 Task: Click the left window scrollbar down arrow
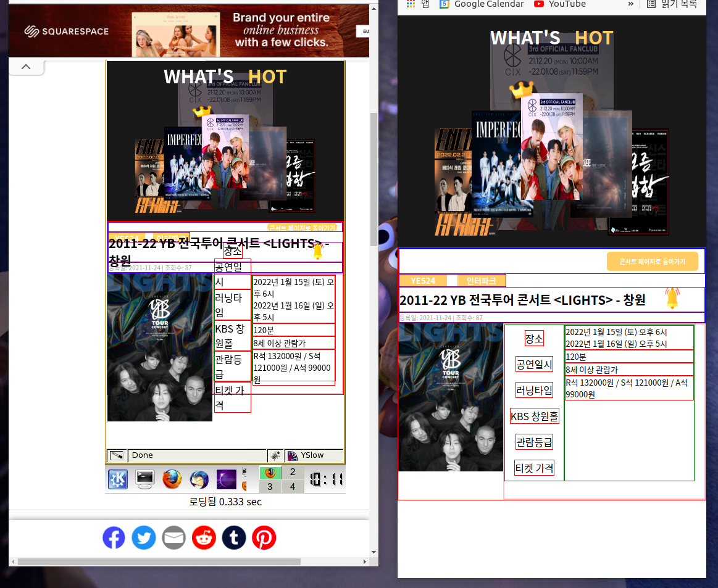coord(374,552)
